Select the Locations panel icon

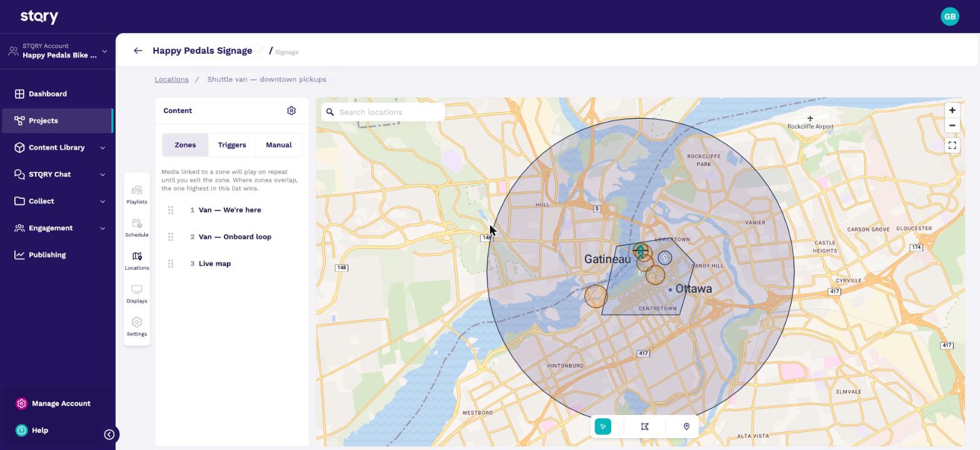[x=136, y=261]
